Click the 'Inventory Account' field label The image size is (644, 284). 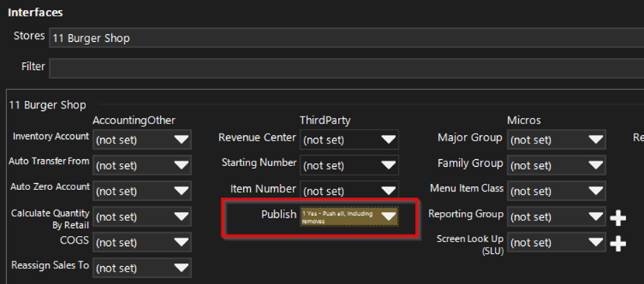click(x=51, y=137)
